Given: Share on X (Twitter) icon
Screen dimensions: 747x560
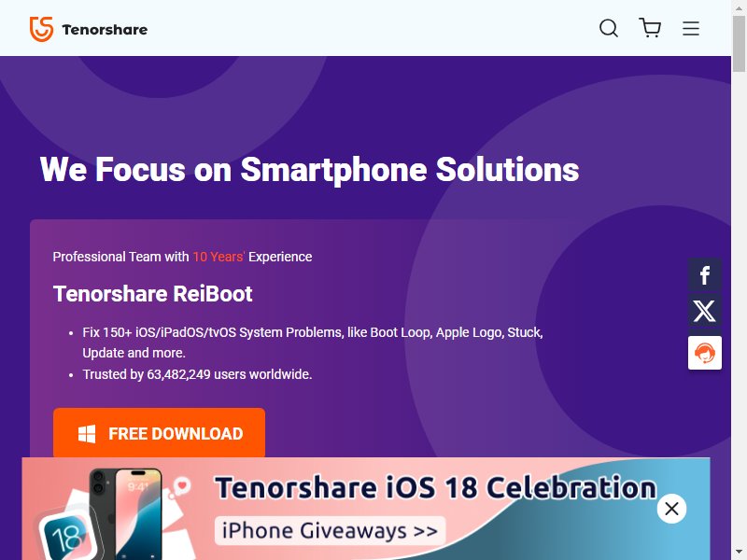Looking at the screenshot, I should (705, 311).
